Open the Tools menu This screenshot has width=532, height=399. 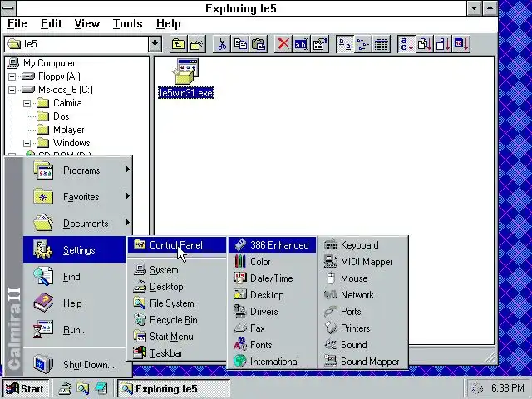(x=127, y=24)
